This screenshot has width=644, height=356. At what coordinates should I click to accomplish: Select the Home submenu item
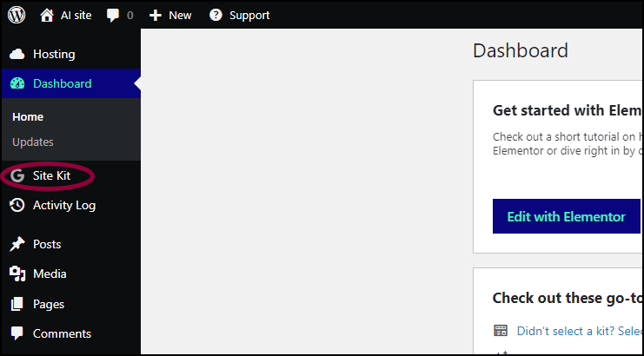click(28, 117)
